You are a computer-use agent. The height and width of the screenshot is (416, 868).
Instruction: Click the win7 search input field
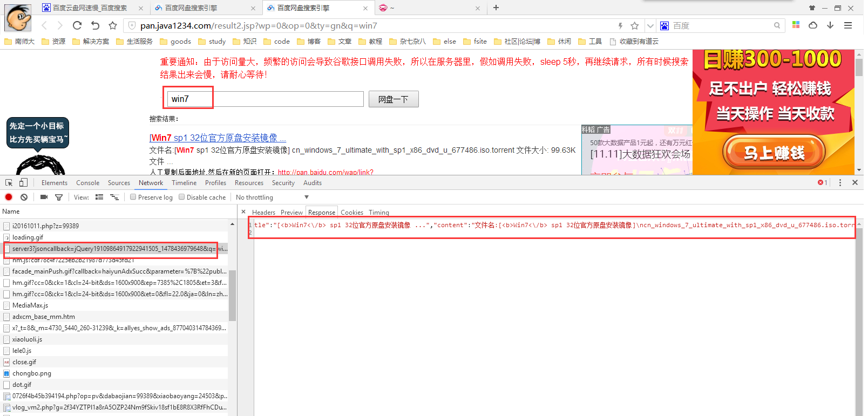tap(266, 99)
